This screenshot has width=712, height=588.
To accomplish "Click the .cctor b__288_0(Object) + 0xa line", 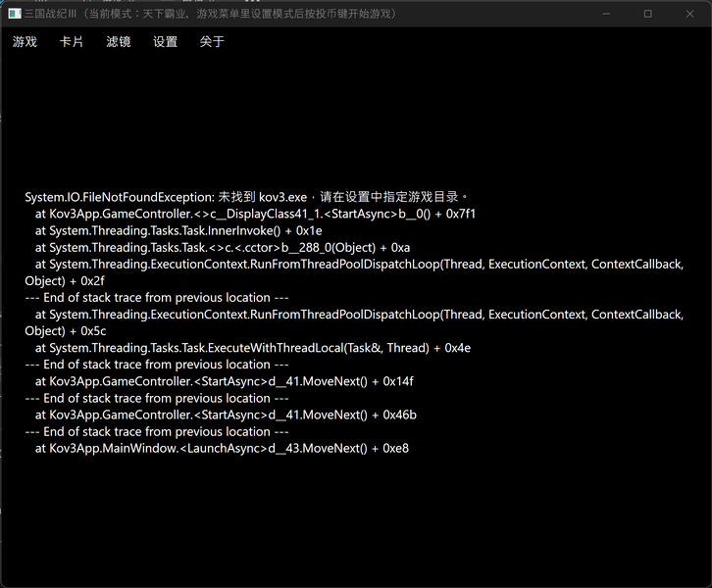I will tap(223, 247).
